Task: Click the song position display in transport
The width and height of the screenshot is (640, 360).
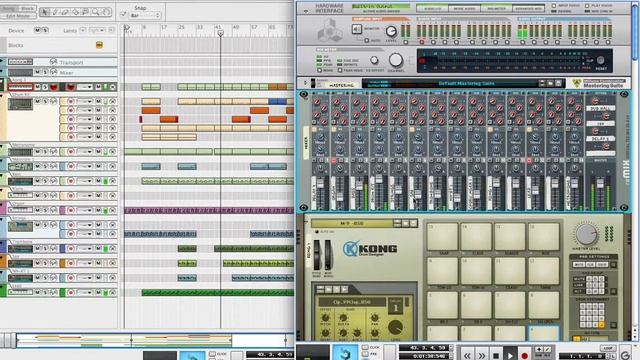Action: click(x=424, y=348)
